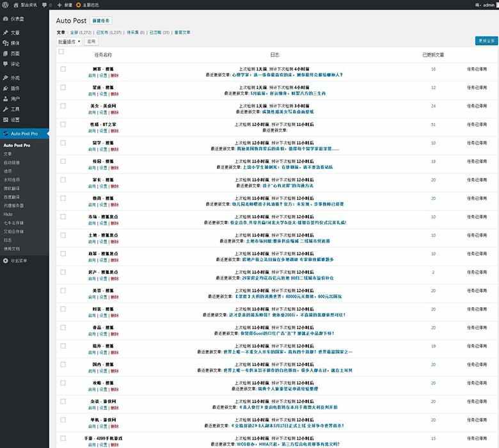Image resolution: width=499 pixels, height=448 pixels.
Task: Click the 任务名称 column header
Action: point(103,55)
